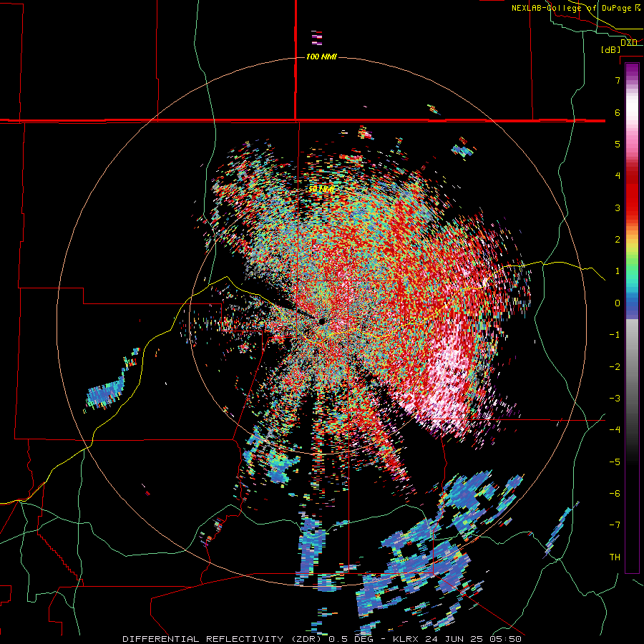Click the '-1' value on the dB scale
This screenshot has width=644, height=644.
(615, 335)
